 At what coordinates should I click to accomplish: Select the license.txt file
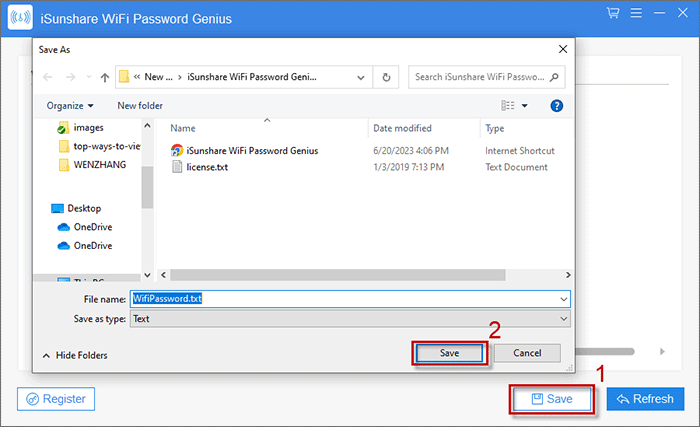click(207, 167)
